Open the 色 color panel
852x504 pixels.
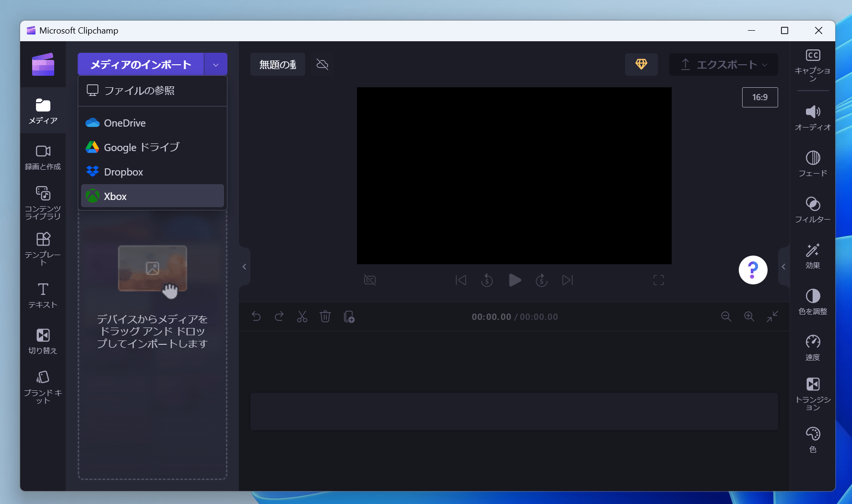click(x=813, y=440)
